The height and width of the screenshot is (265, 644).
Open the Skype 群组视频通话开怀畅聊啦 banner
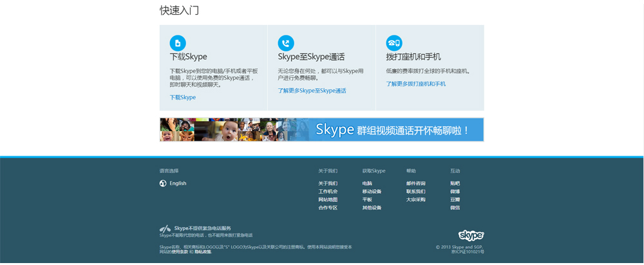pyautogui.click(x=321, y=130)
